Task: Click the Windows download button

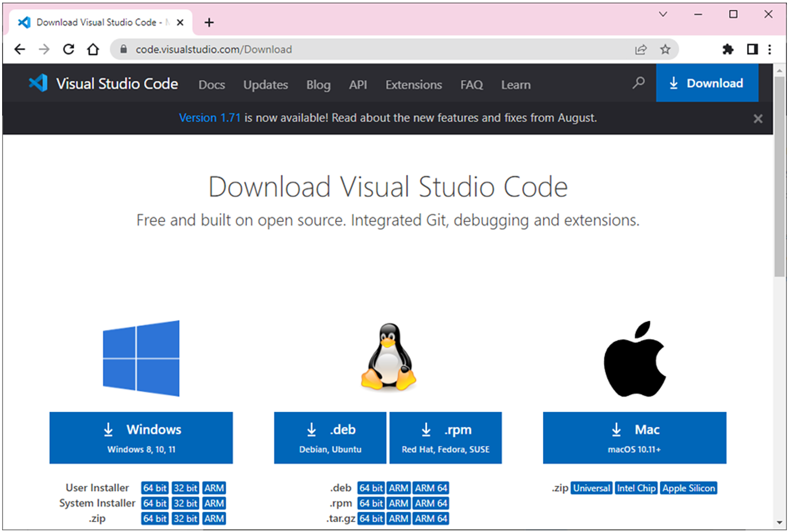Action: pyautogui.click(x=141, y=438)
